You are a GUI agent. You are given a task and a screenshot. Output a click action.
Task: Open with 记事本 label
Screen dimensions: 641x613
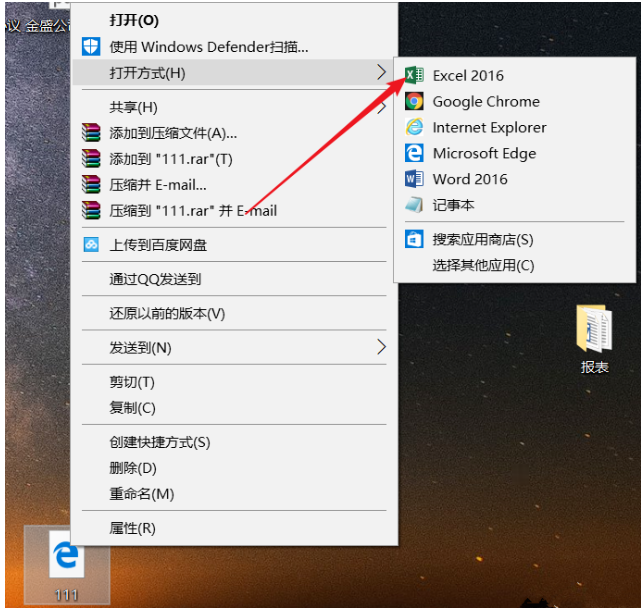(x=453, y=205)
